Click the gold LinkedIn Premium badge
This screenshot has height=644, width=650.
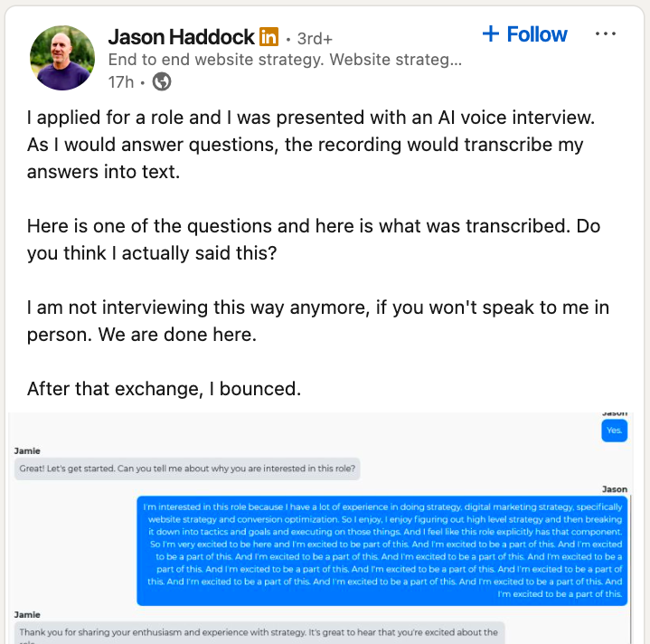(268, 37)
